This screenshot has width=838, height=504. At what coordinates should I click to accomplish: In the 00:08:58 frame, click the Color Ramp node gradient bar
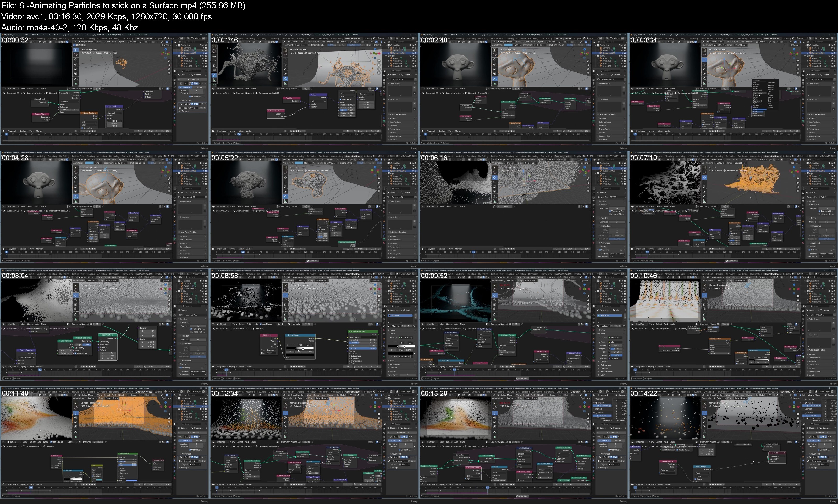300,348
